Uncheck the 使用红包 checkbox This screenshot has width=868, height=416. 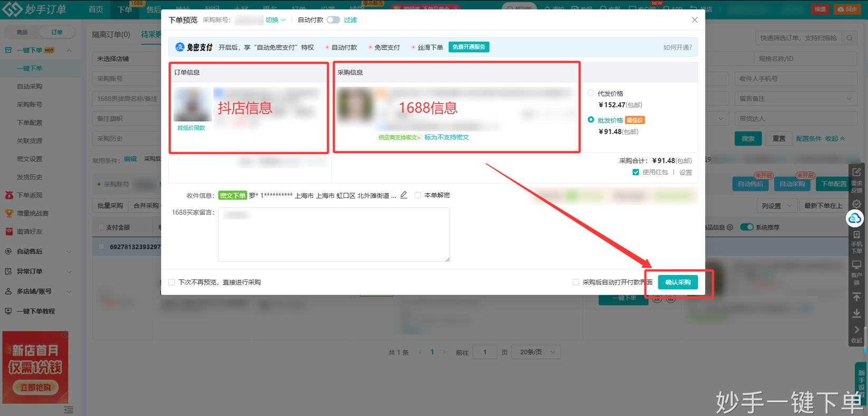point(636,172)
